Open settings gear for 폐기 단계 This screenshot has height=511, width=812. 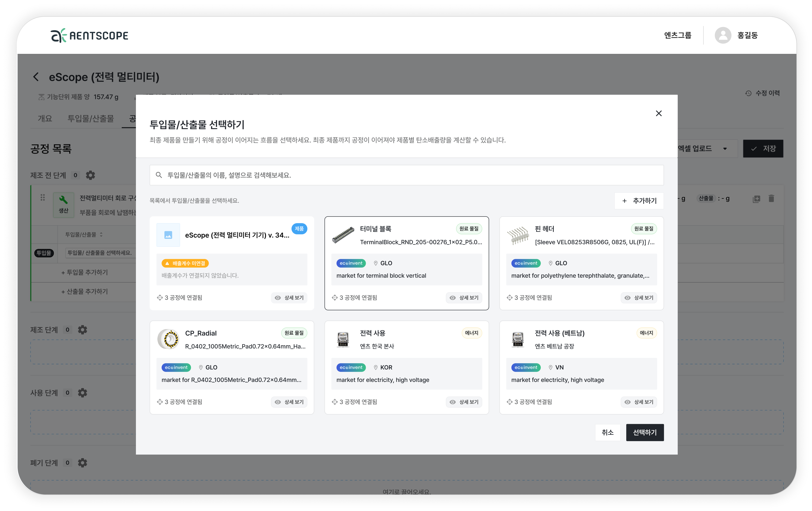(x=83, y=463)
